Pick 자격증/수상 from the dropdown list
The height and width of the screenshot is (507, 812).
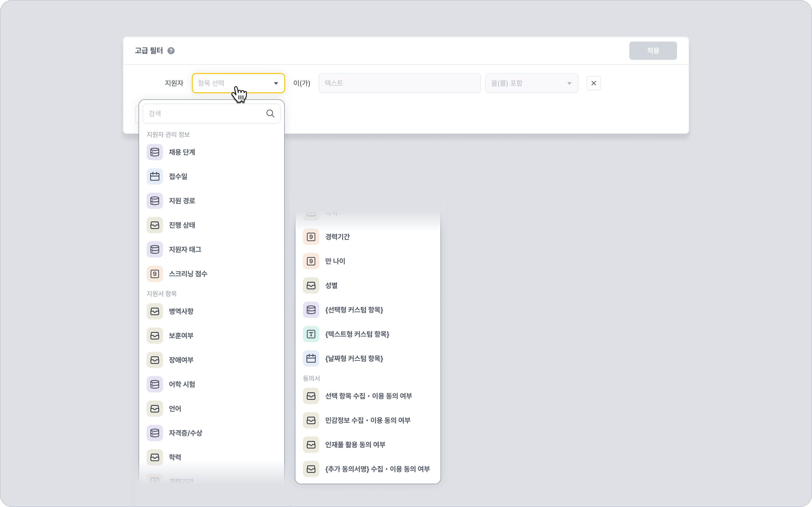click(x=185, y=433)
